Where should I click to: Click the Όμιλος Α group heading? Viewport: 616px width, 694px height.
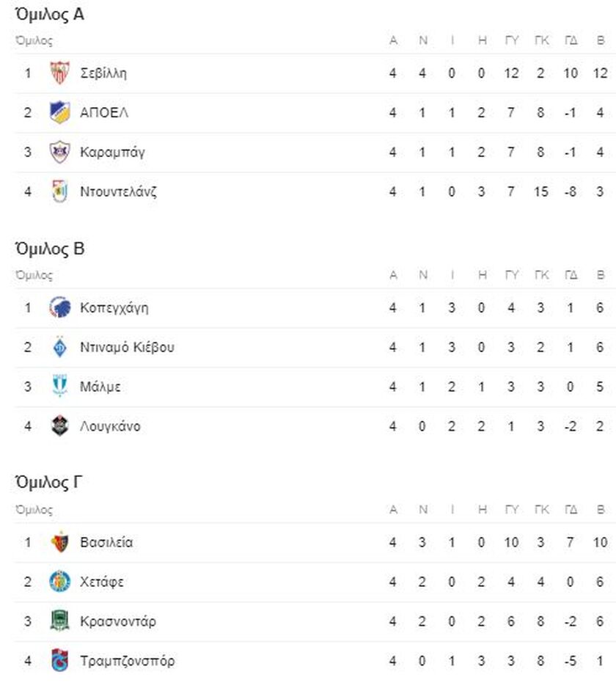(50, 15)
